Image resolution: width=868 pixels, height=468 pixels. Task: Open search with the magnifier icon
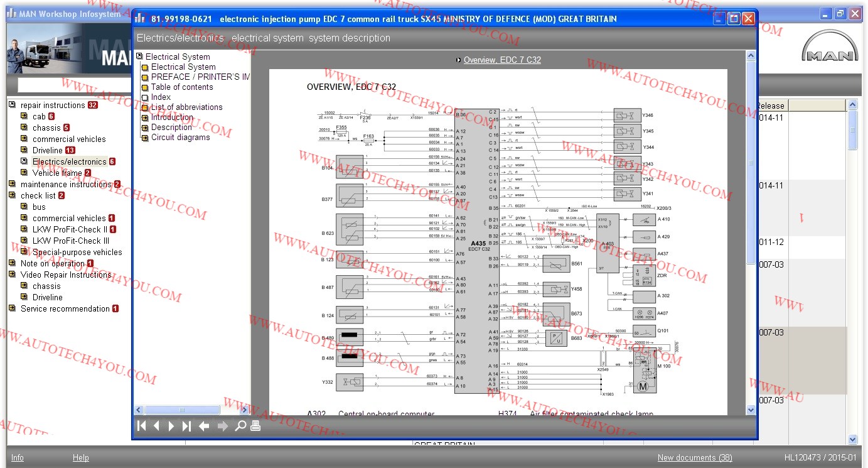click(240, 426)
